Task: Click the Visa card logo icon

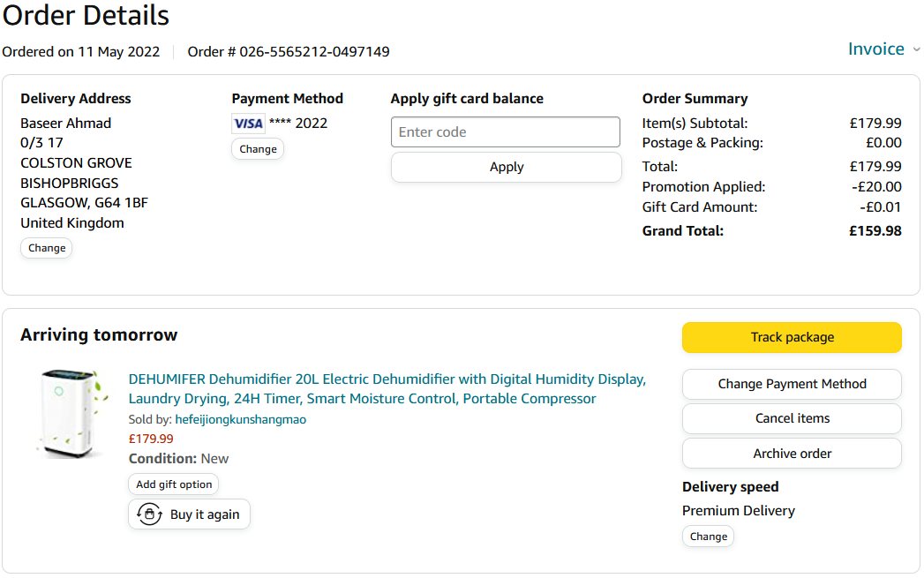Action: (x=248, y=124)
